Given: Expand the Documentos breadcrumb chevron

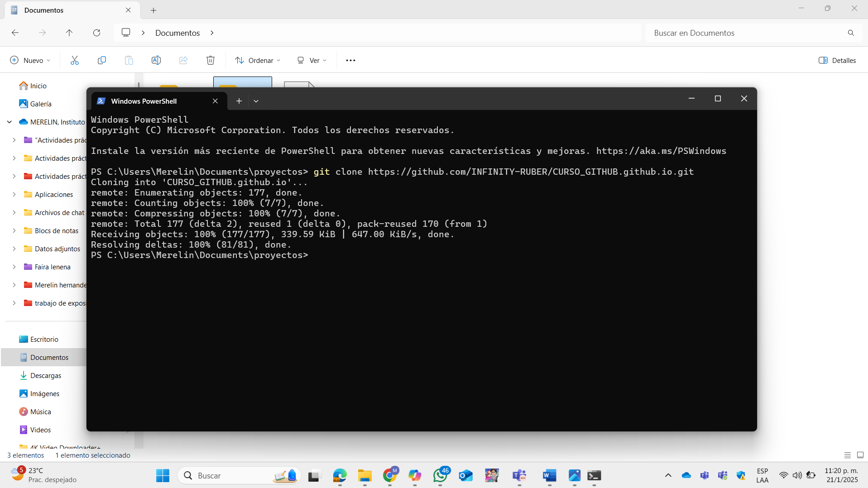Looking at the screenshot, I should (212, 33).
